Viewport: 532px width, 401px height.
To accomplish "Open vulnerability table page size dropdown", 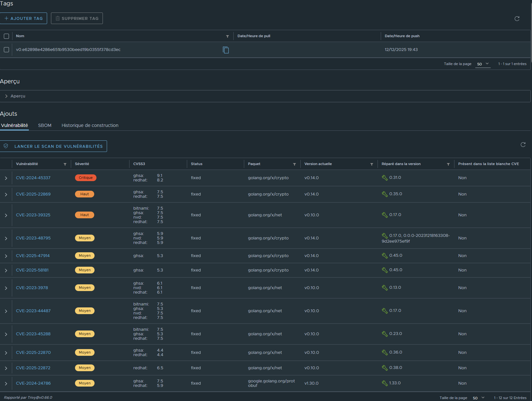I will point(478,398).
